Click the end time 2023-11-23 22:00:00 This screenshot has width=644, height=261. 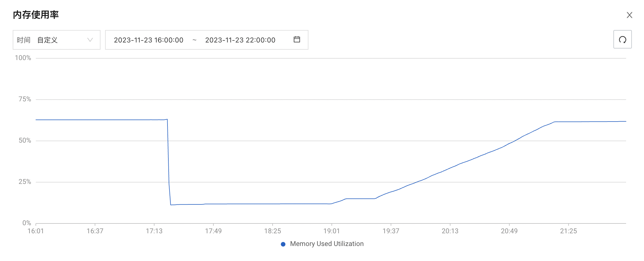[x=240, y=40]
